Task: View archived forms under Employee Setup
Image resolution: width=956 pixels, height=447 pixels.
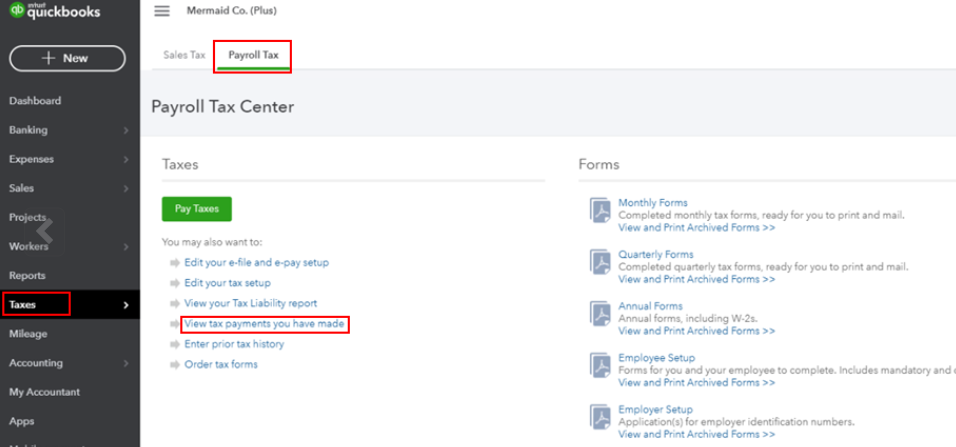Action: coord(697,383)
